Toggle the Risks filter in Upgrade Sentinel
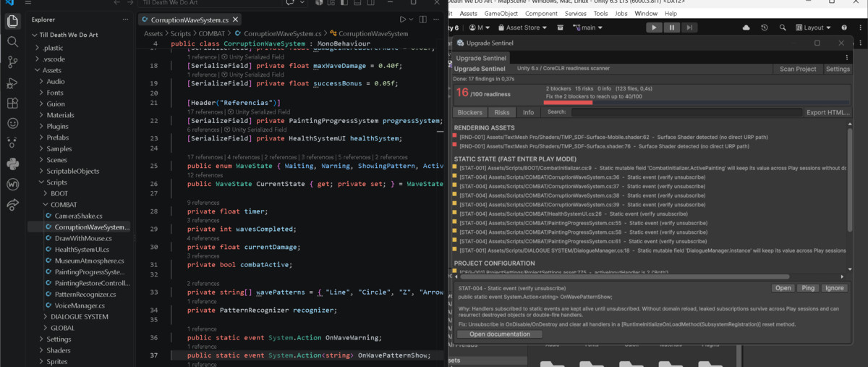Image resolution: width=868 pixels, height=367 pixels. pyautogui.click(x=502, y=112)
